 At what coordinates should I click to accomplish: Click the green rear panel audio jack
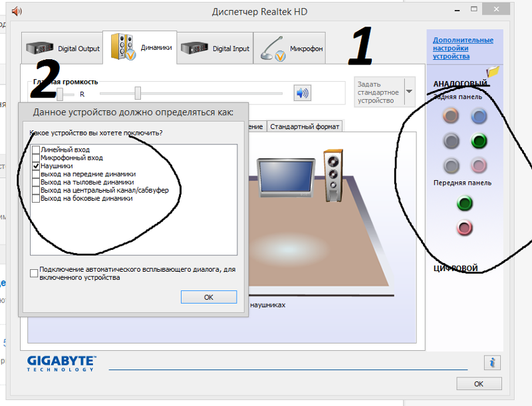479,141
